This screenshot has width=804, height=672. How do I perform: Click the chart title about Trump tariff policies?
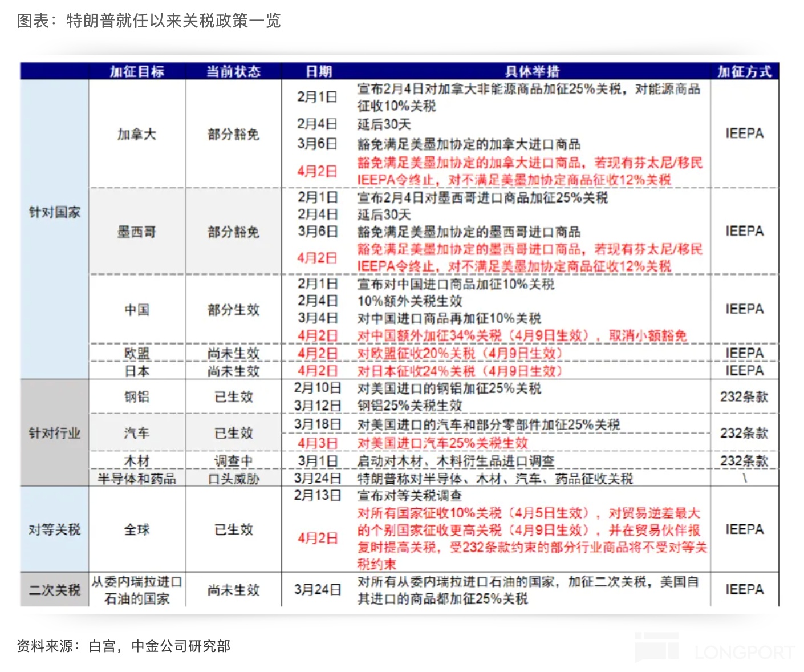(x=149, y=21)
